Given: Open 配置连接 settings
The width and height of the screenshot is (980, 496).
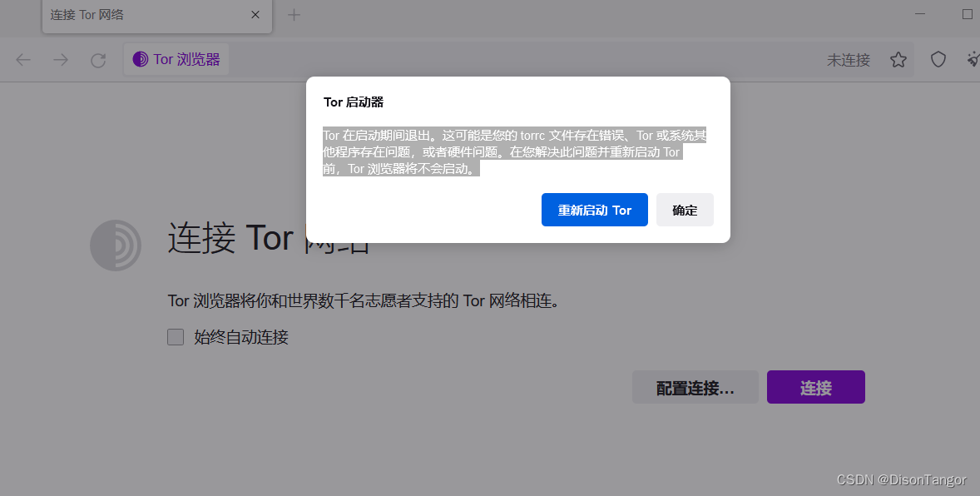Looking at the screenshot, I should coord(695,387).
